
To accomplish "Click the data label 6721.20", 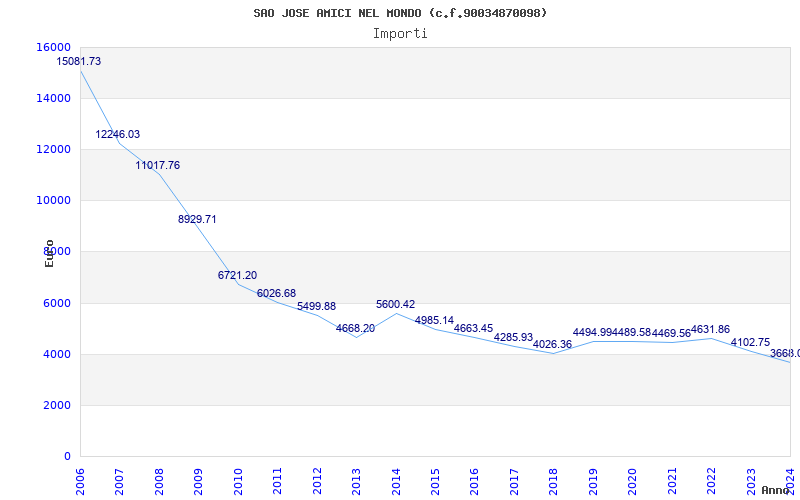I will 237,276.
